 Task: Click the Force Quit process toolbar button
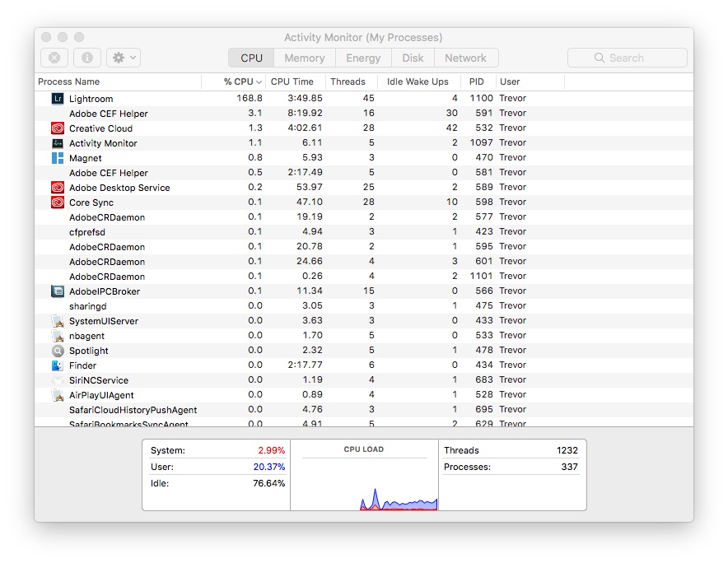coord(54,58)
